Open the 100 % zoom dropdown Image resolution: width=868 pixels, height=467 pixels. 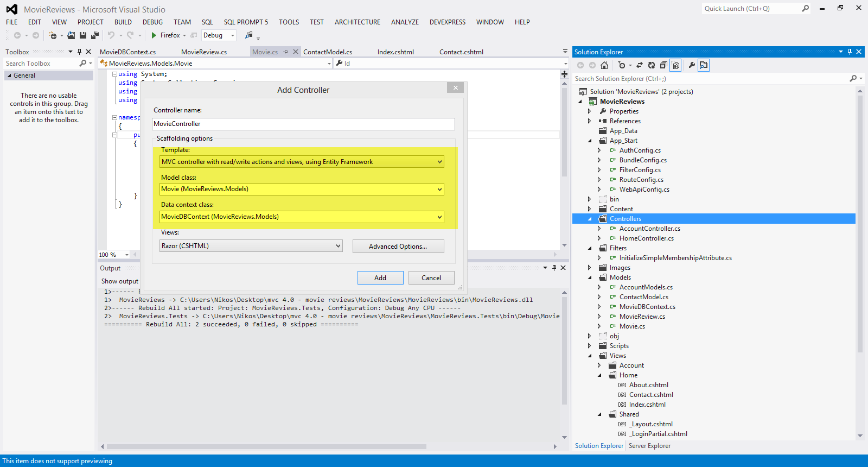coord(127,255)
